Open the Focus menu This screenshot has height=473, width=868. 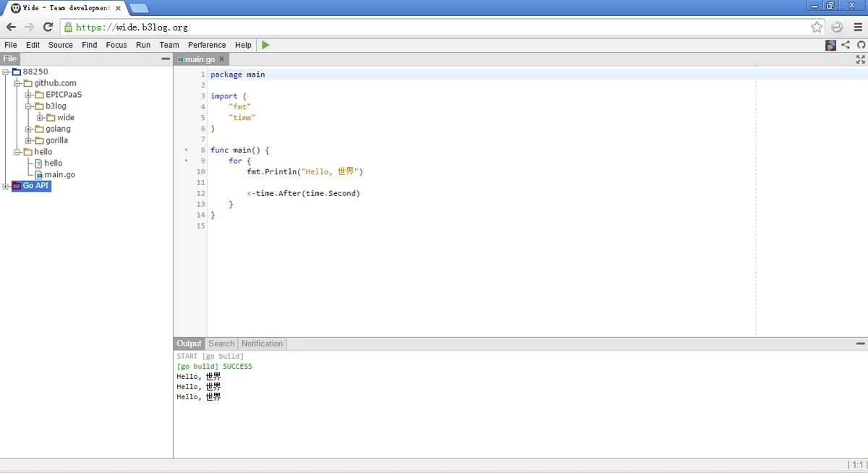pos(116,45)
